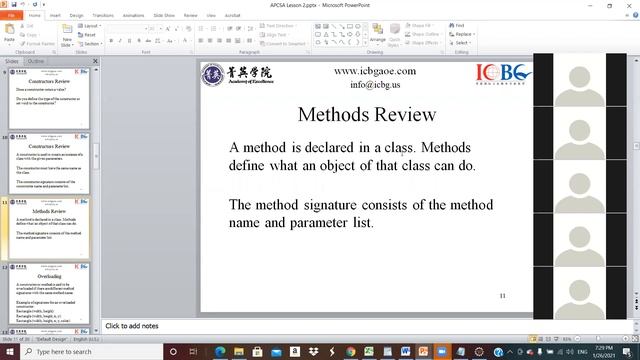Open Excel from the taskbar
The height and width of the screenshot is (360, 640).
pyautogui.click(x=369, y=351)
